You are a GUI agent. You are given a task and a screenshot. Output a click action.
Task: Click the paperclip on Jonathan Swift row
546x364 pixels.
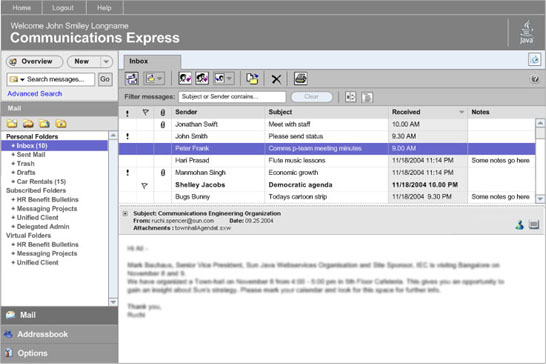[x=163, y=124]
